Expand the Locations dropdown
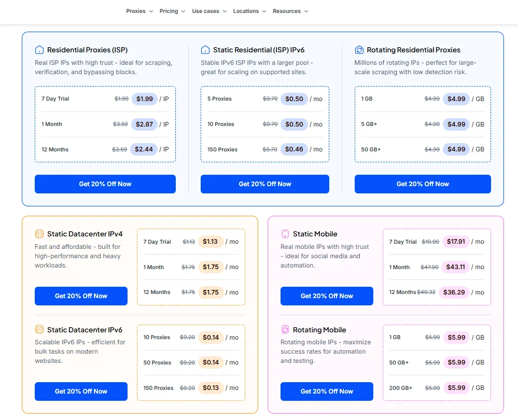 point(247,11)
